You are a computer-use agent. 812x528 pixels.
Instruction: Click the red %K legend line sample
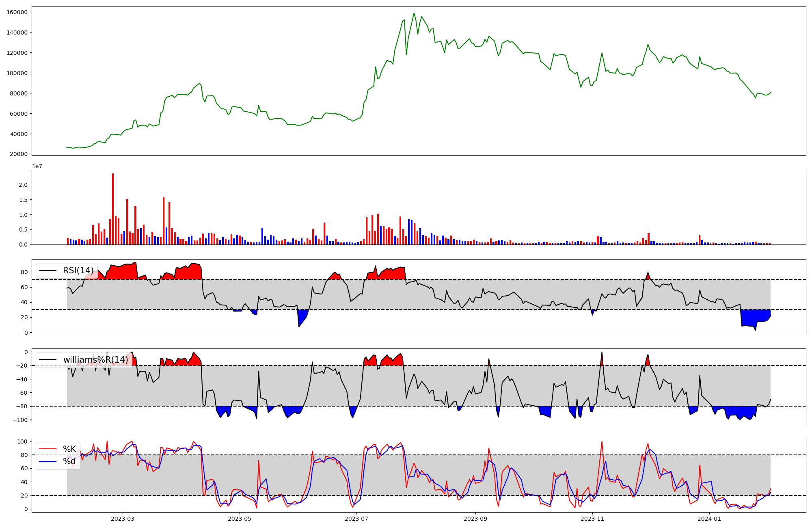click(48, 449)
